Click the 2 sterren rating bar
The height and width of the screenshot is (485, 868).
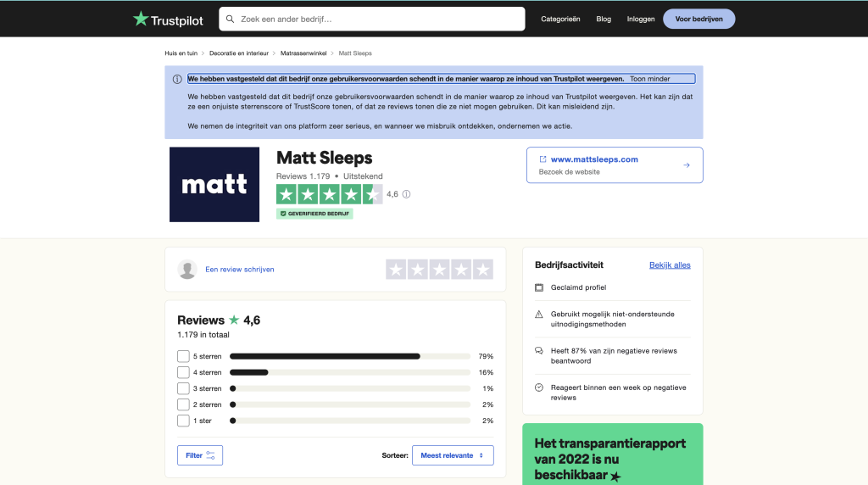(350, 404)
